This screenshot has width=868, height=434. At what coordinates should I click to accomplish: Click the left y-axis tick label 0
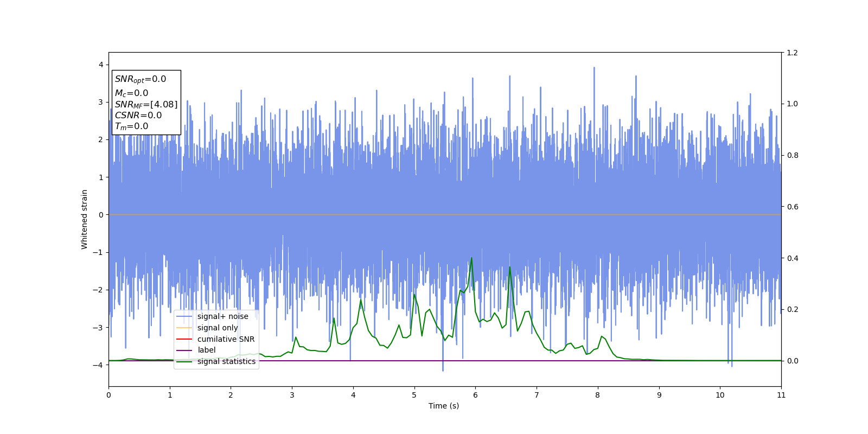(101, 215)
